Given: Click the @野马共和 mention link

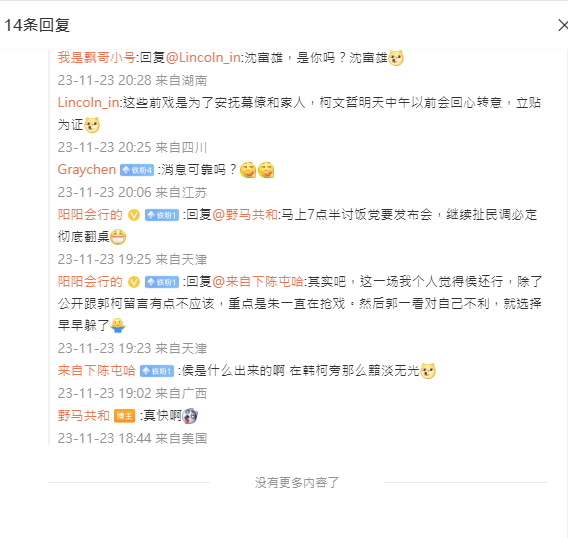Looking at the screenshot, I should tap(245, 214).
